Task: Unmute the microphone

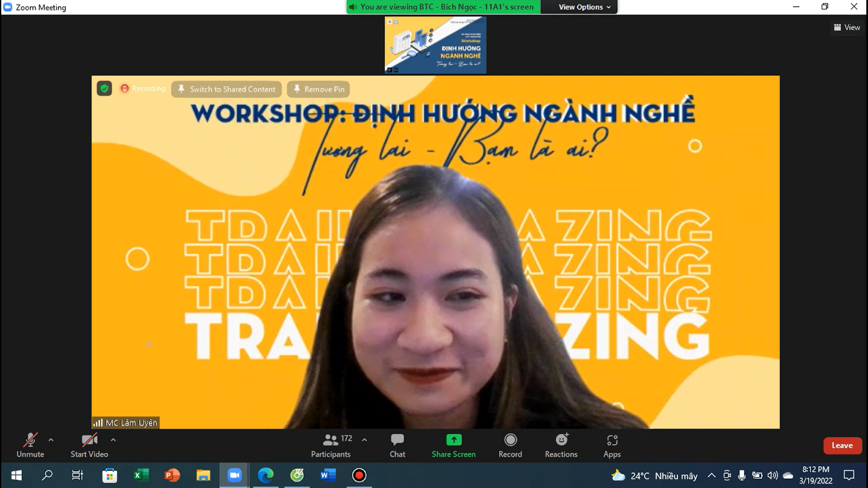Action: click(x=30, y=445)
